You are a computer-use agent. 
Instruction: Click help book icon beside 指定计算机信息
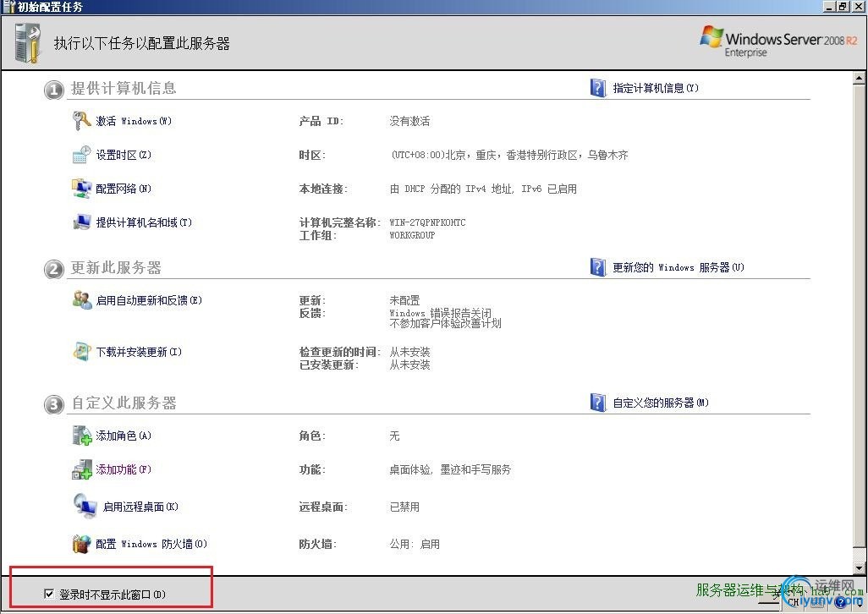598,87
